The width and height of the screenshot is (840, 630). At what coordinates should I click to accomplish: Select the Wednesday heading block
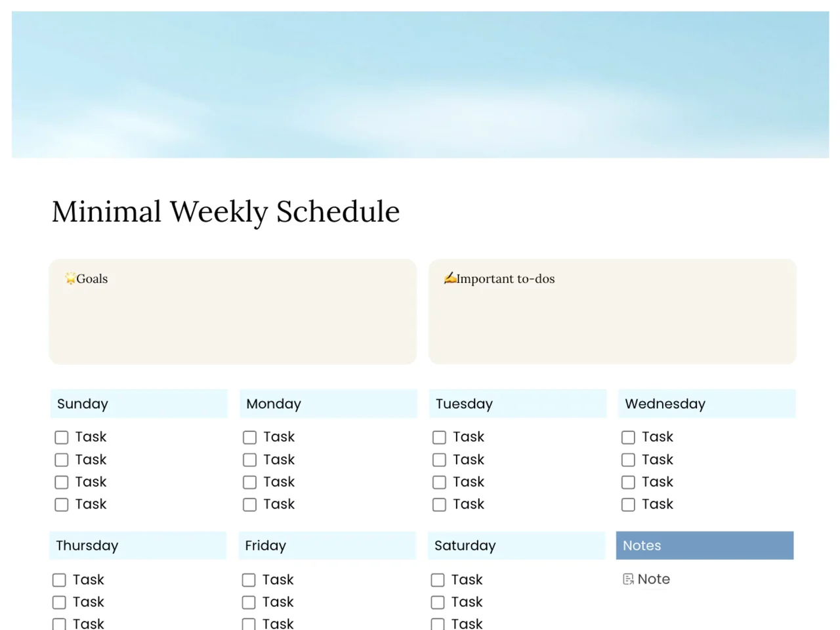tap(707, 404)
